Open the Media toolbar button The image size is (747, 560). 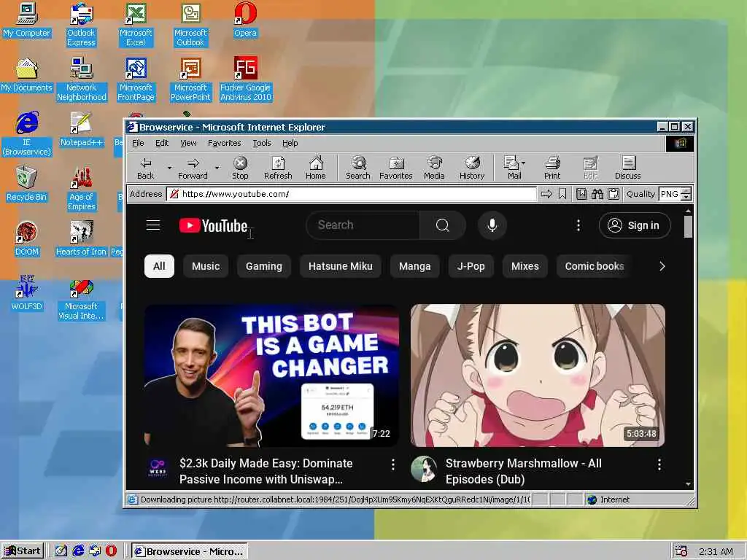[x=434, y=168]
